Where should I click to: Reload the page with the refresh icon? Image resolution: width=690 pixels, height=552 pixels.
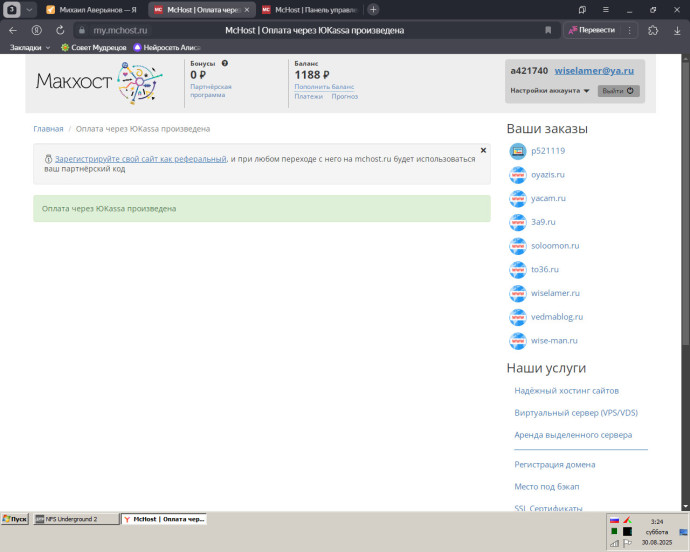click(x=60, y=30)
